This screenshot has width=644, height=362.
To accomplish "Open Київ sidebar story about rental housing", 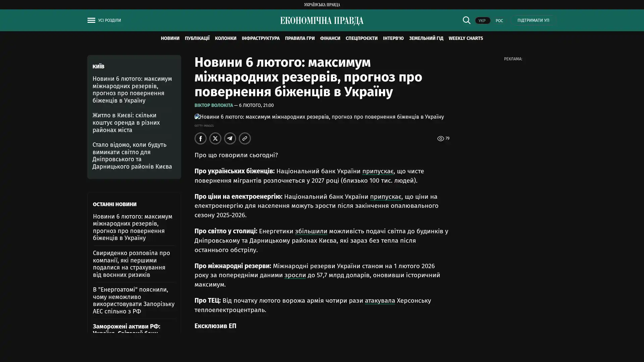I will (x=126, y=123).
